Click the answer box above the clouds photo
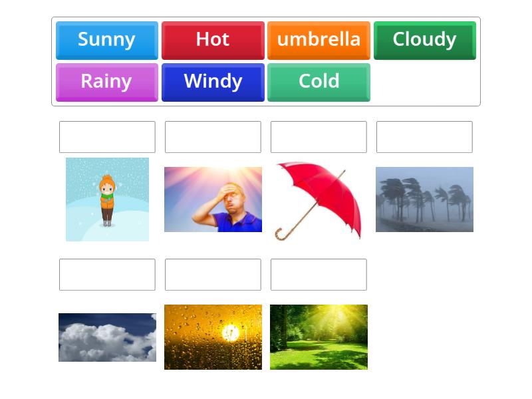 [106, 275]
